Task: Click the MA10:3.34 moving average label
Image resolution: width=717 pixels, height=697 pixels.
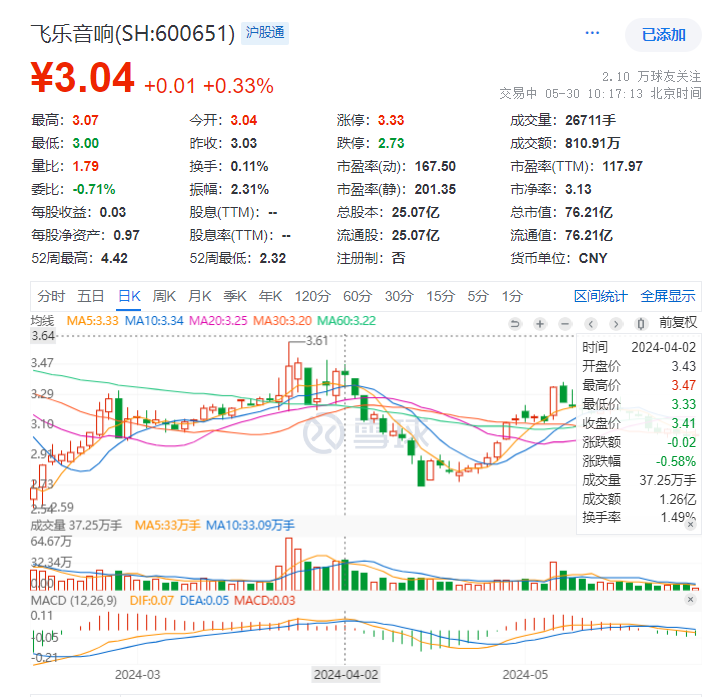Action: 154,321
